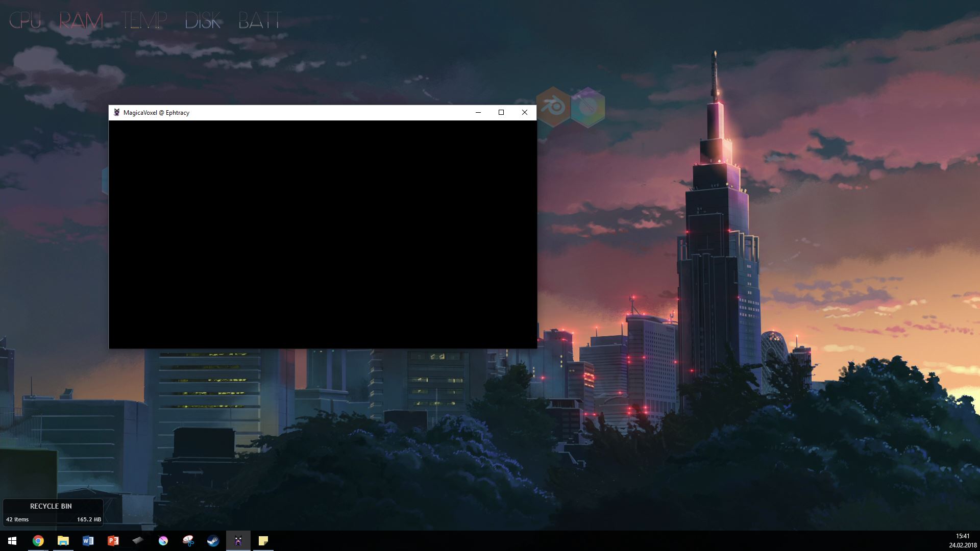The width and height of the screenshot is (980, 551).
Task: Open PowerPoint from the taskbar
Action: tap(113, 541)
